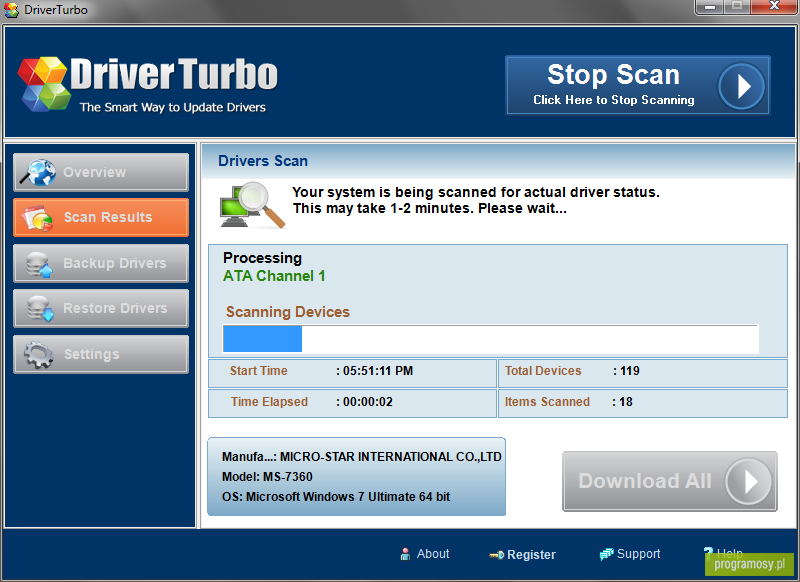This screenshot has width=800, height=582.
Task: Click the OS: Microsoft Windows 7 text
Action: 336,497
